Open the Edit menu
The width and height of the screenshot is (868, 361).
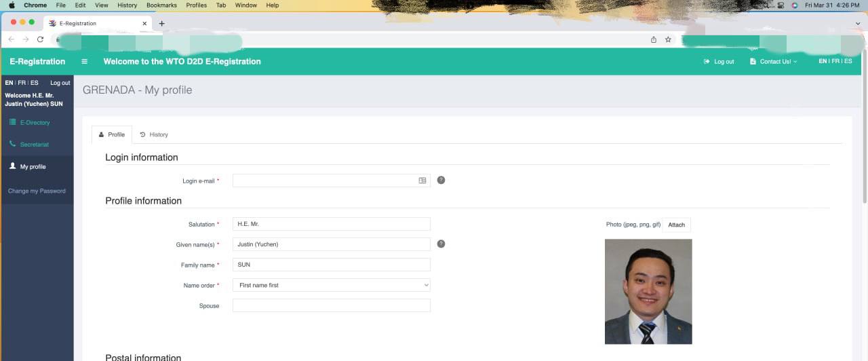80,5
